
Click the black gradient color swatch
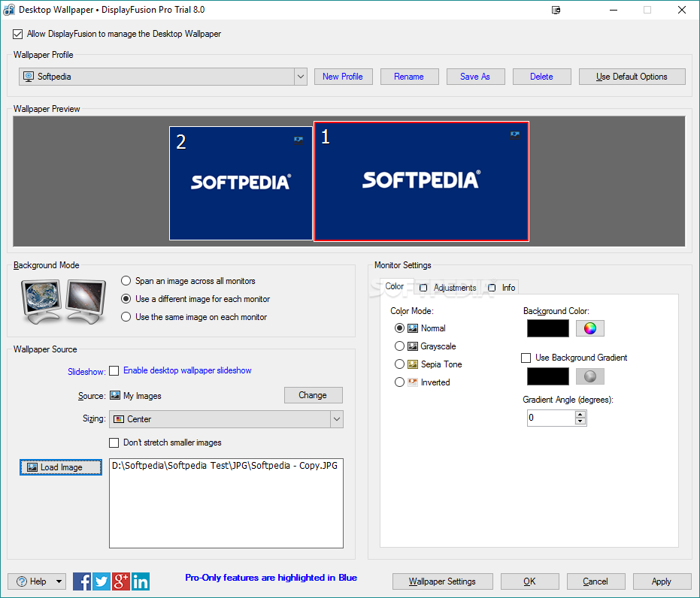[x=548, y=376]
